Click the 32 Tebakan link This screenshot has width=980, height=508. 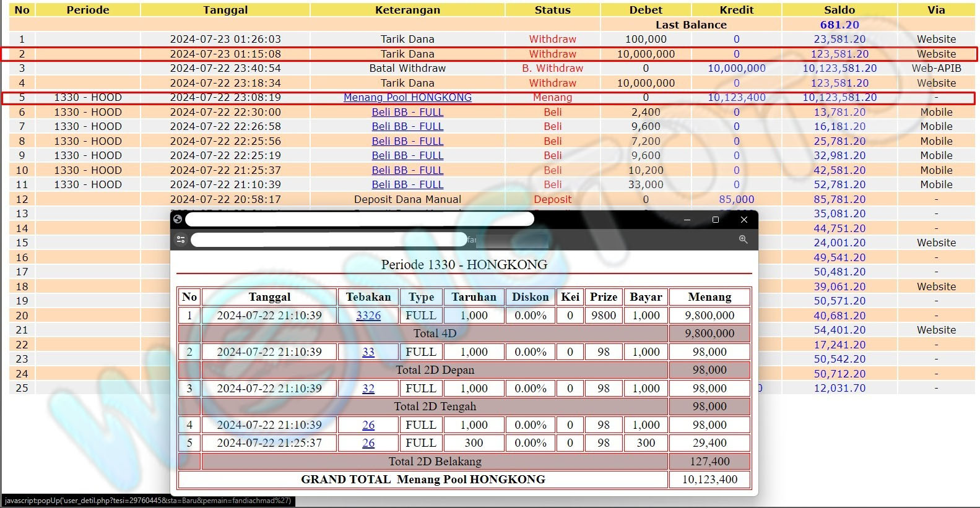pyautogui.click(x=368, y=389)
